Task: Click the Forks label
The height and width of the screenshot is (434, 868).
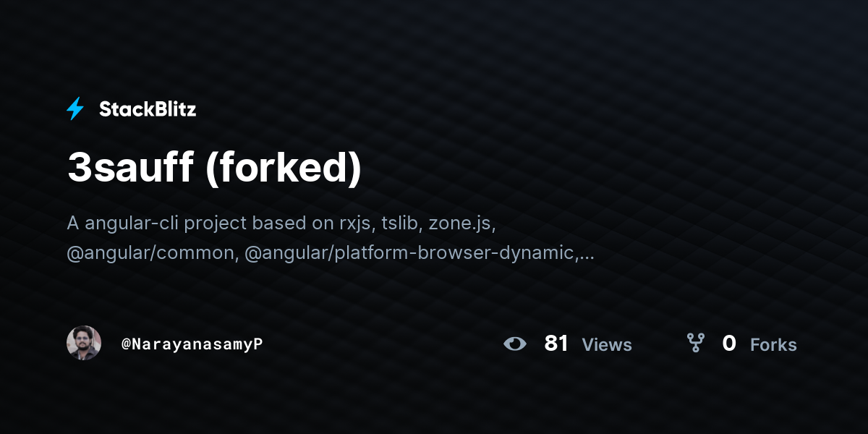Action: click(773, 345)
